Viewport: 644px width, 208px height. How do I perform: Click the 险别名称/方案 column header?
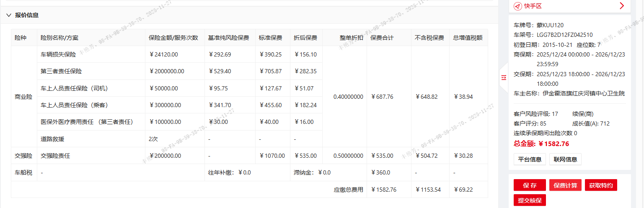click(59, 38)
